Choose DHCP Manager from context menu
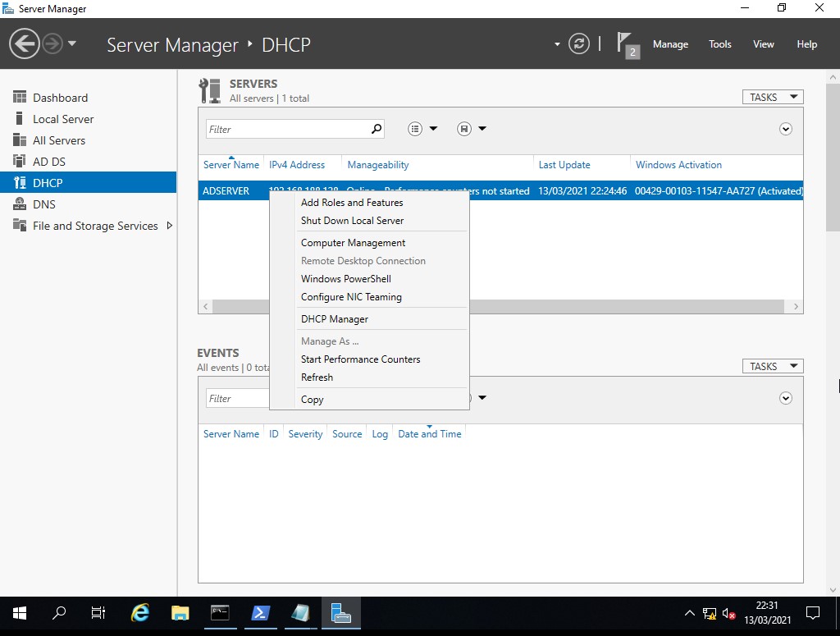 point(335,319)
